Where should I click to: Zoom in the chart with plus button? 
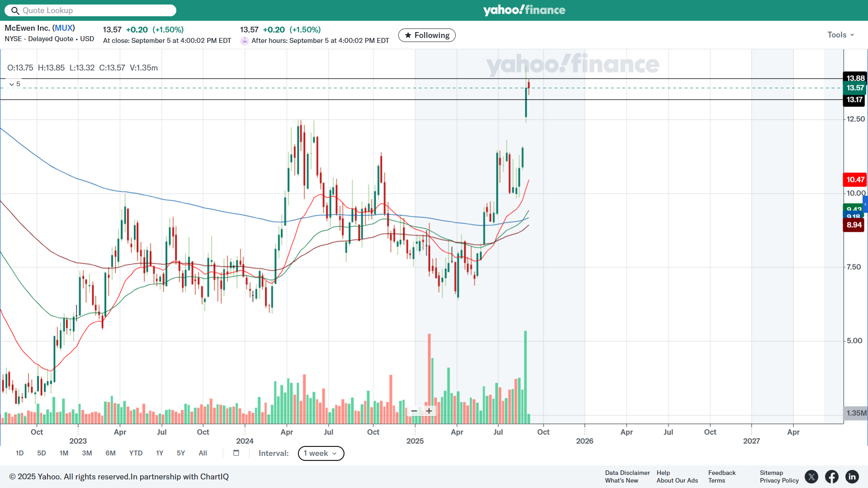tap(429, 411)
